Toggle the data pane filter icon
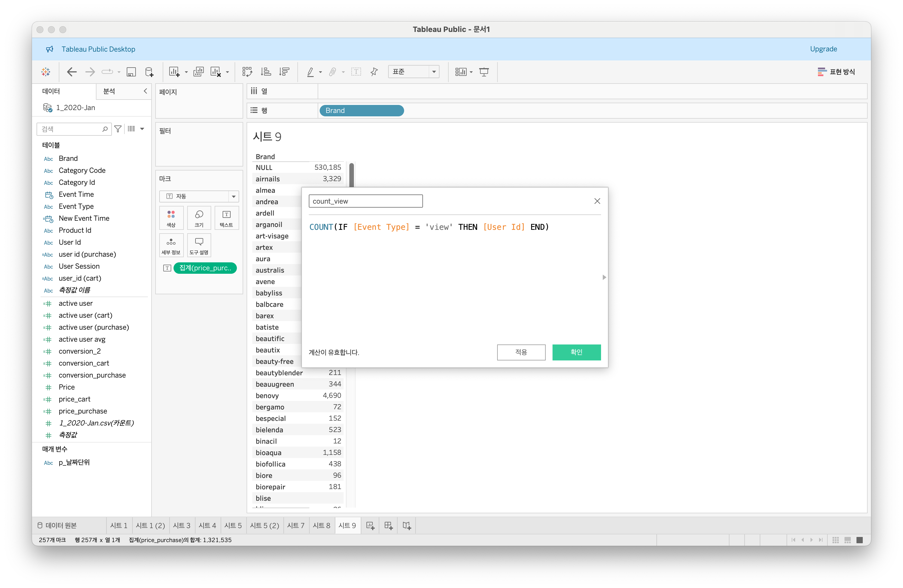The height and width of the screenshot is (588, 903). (118, 129)
